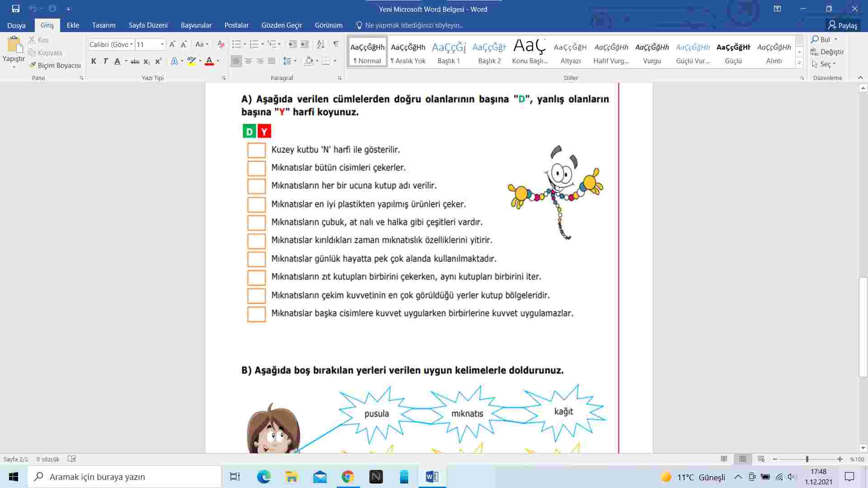The image size is (868, 488).
Task: Click the Windows search box Aramak için buraya yazın
Action: click(x=125, y=477)
